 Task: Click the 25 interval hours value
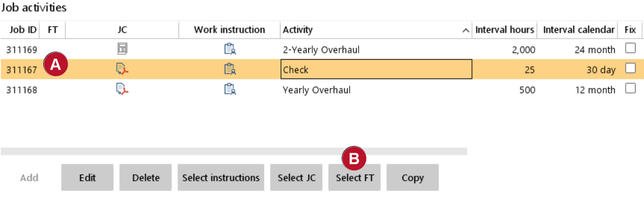[530, 70]
